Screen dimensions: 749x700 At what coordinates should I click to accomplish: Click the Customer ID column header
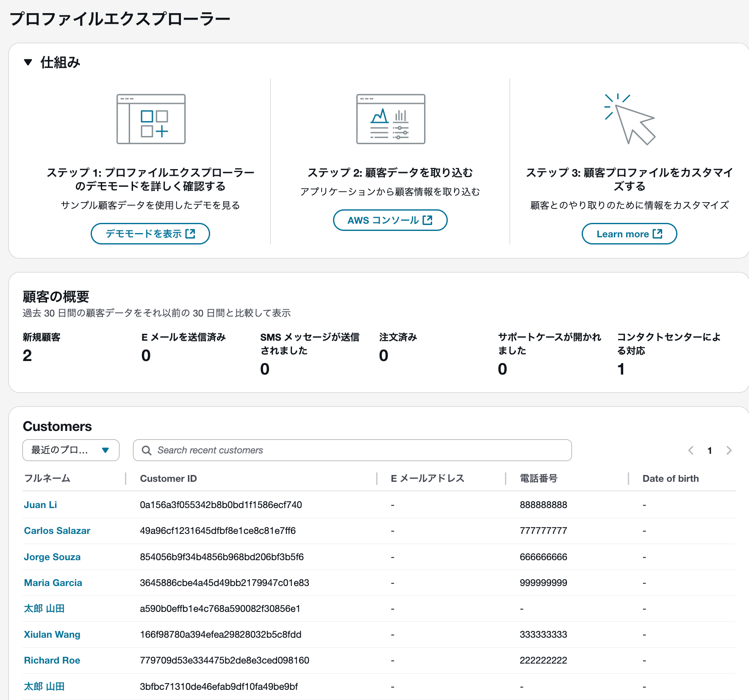[x=168, y=478]
